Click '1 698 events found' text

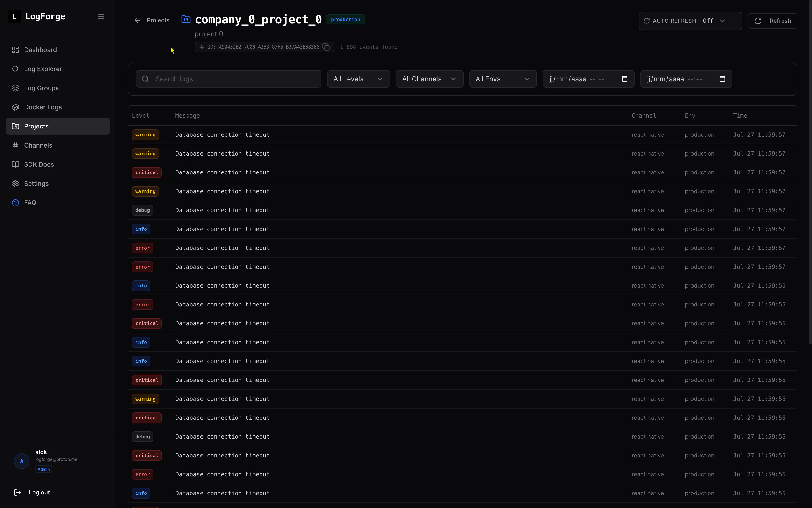[368, 47]
